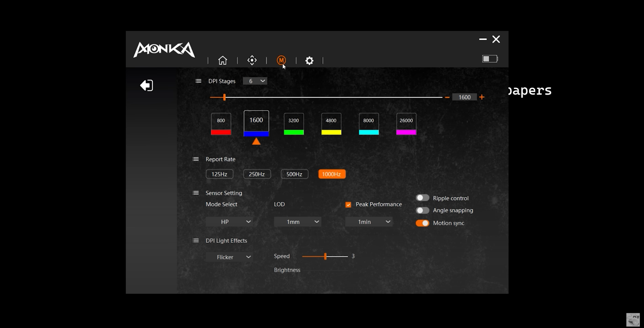Expand the Flicker light effect dropdown

pos(229,257)
